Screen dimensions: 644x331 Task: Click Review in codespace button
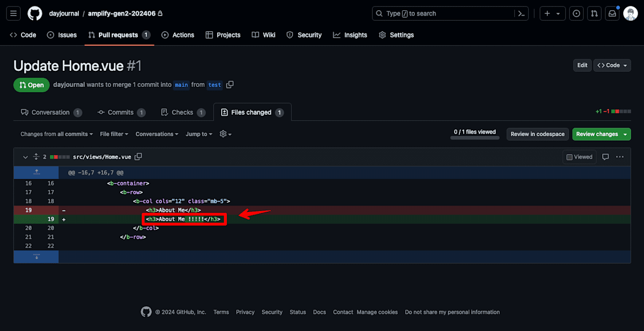[x=537, y=134]
